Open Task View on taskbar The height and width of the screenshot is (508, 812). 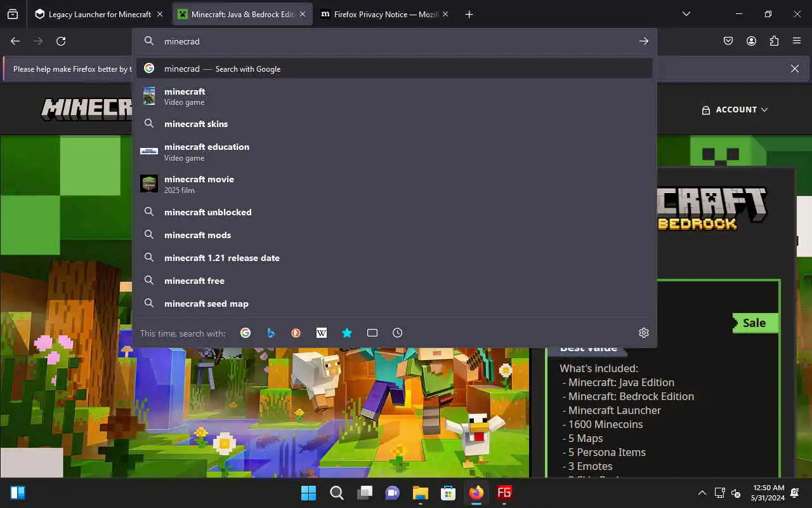(x=364, y=493)
